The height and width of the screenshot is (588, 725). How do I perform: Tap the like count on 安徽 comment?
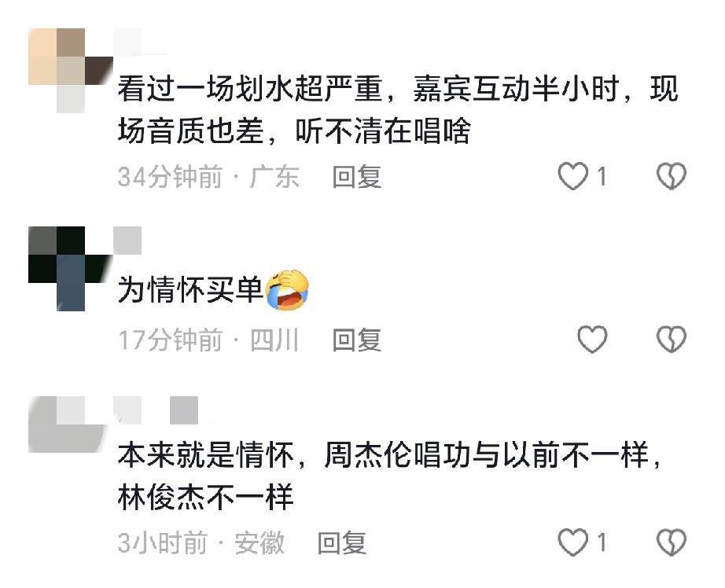tap(601, 542)
